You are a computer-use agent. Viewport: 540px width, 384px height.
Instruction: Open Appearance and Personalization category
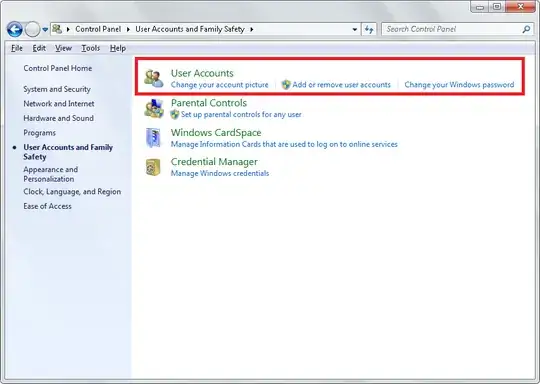tap(51, 174)
